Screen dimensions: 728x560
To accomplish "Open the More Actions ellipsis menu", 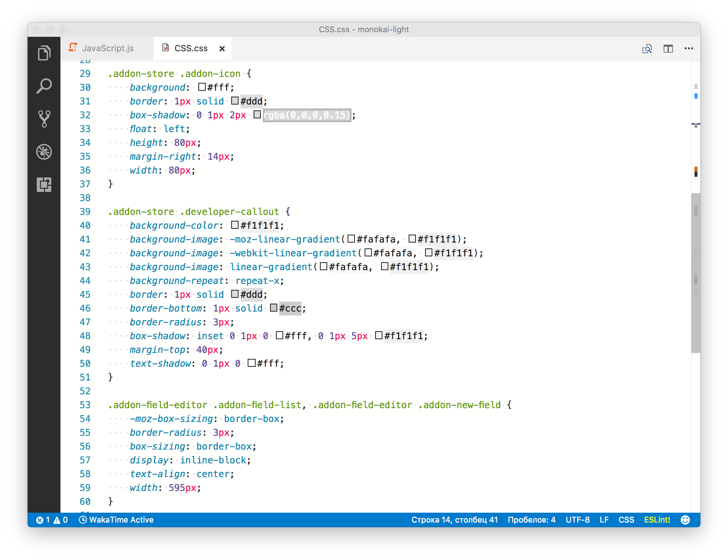I will [x=688, y=49].
